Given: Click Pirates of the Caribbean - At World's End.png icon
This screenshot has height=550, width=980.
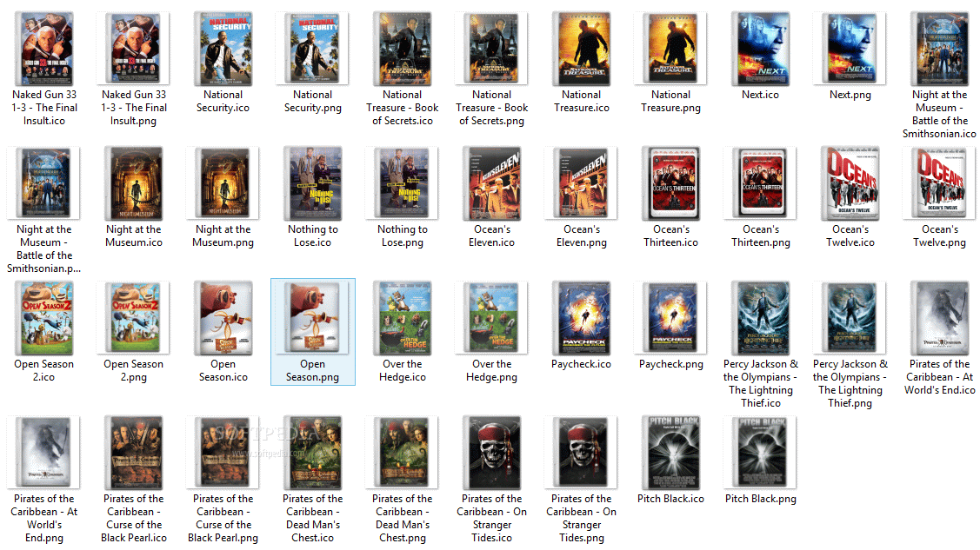Looking at the screenshot, I should pos(43,453).
